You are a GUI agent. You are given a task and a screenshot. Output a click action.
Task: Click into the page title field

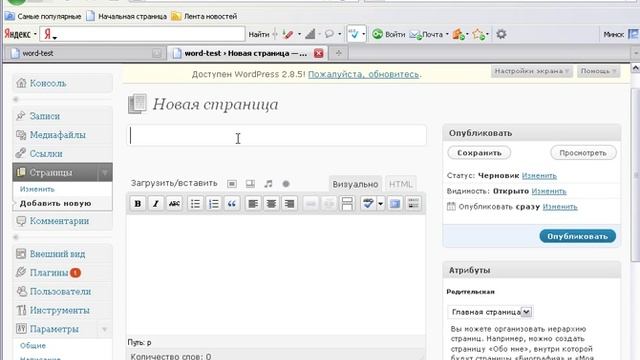[276, 136]
